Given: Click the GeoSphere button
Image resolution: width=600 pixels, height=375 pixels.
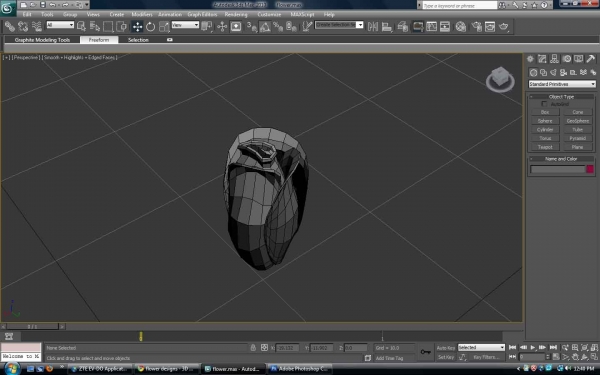Looking at the screenshot, I should (x=577, y=121).
